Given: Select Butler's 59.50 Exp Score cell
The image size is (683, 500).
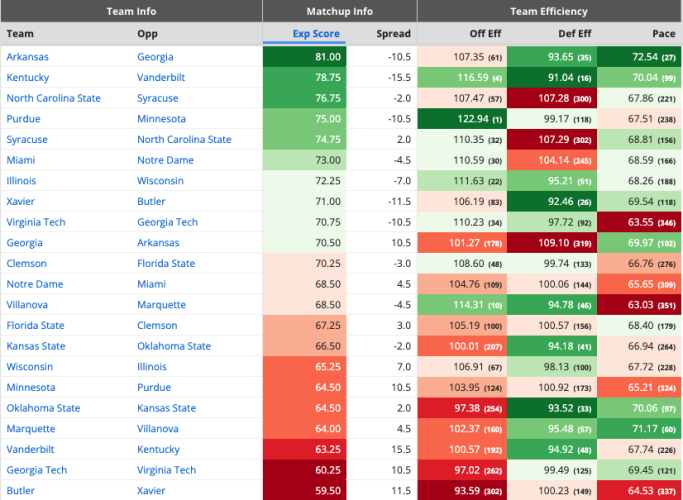Looking at the screenshot, I should 304,491.
